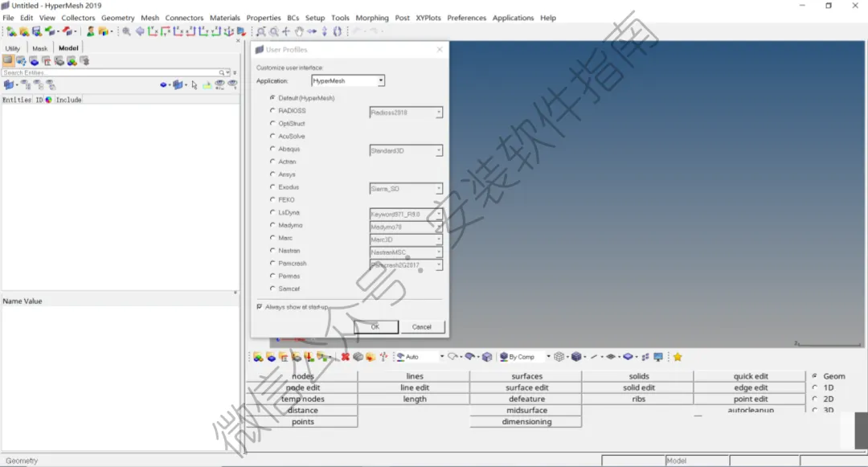Open the Morphing menu
This screenshot has height=467, width=868.
click(372, 18)
